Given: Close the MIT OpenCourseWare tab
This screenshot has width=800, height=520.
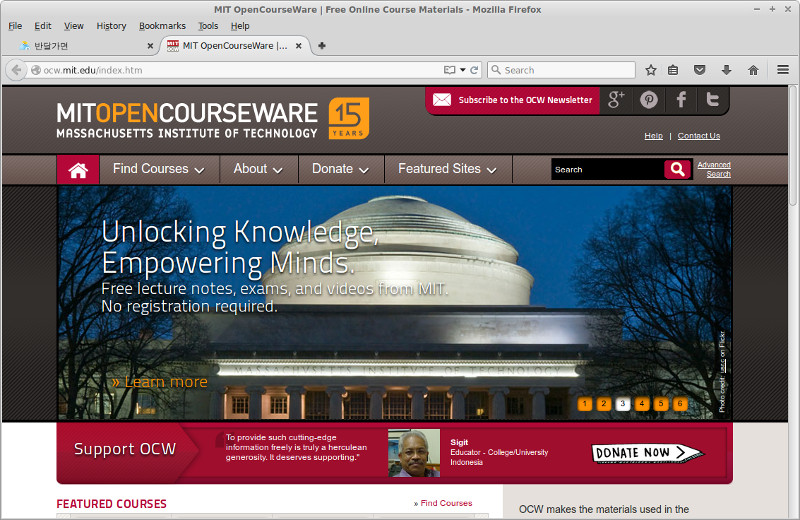Looking at the screenshot, I should click(298, 45).
